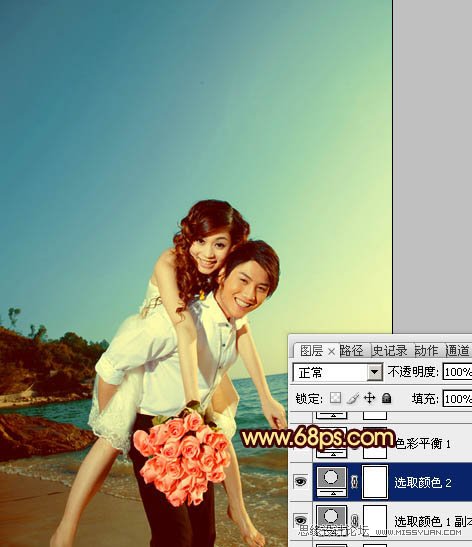
Task: Select the layer mask thumbnail of 选取颜色 2
Action: click(375, 482)
